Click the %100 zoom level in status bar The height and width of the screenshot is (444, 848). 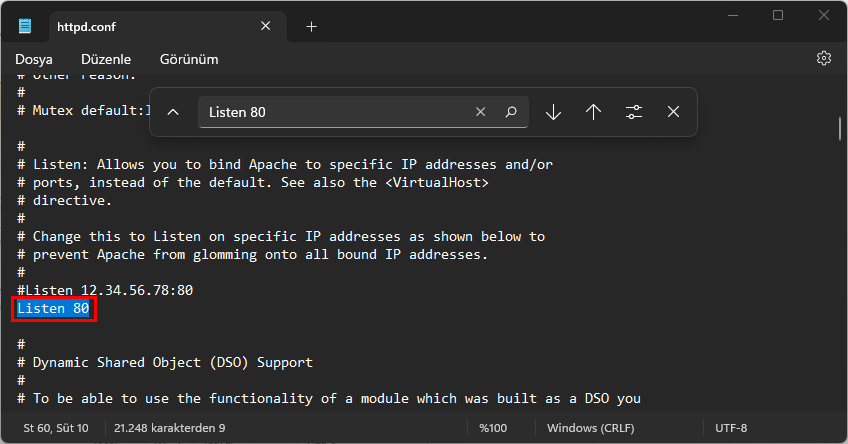(494, 428)
